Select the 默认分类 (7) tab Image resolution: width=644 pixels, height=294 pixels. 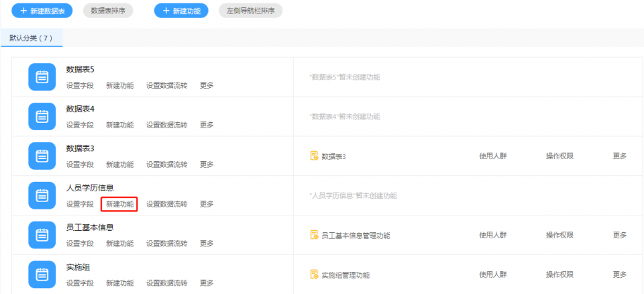32,38
